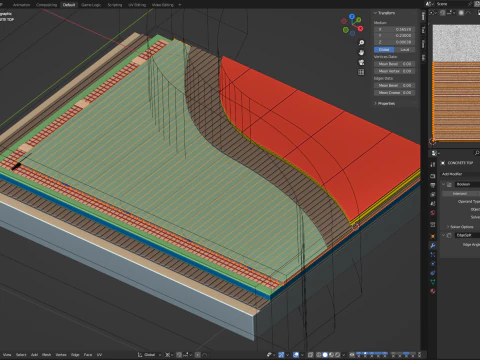Open the Material properties tab icon
The image size is (480, 360).
[x=433, y=291]
